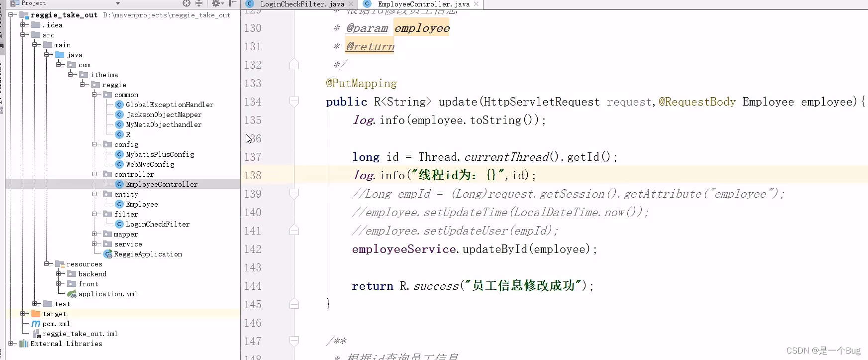The height and width of the screenshot is (360, 868).
Task: Open application.yml file
Action: [108, 294]
